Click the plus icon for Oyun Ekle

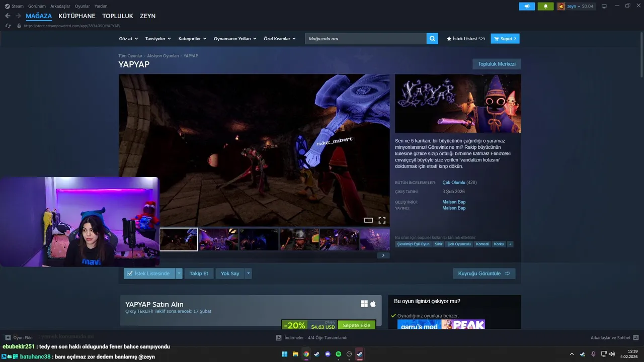tap(8, 338)
